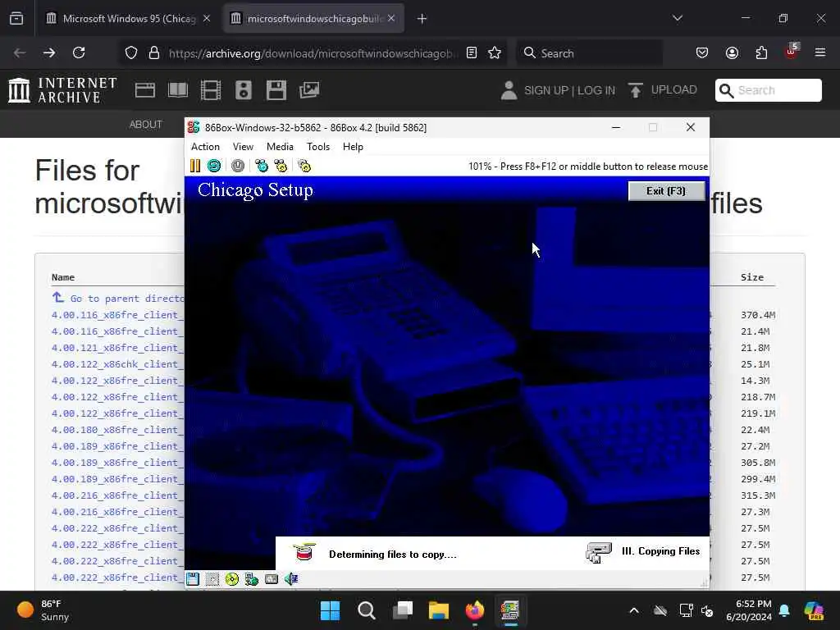Open 4.00.121_x86fre_client file link
Viewport: 840px width, 630px height.
[x=116, y=348]
